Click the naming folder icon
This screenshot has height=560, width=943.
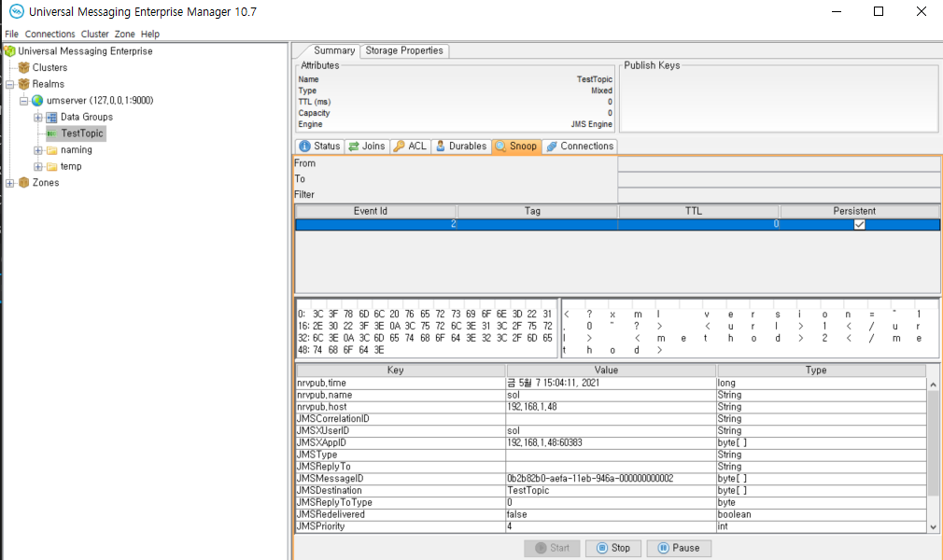51,150
